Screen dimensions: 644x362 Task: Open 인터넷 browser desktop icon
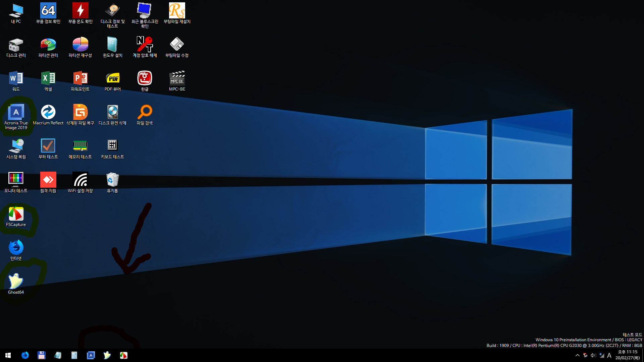[x=16, y=250]
